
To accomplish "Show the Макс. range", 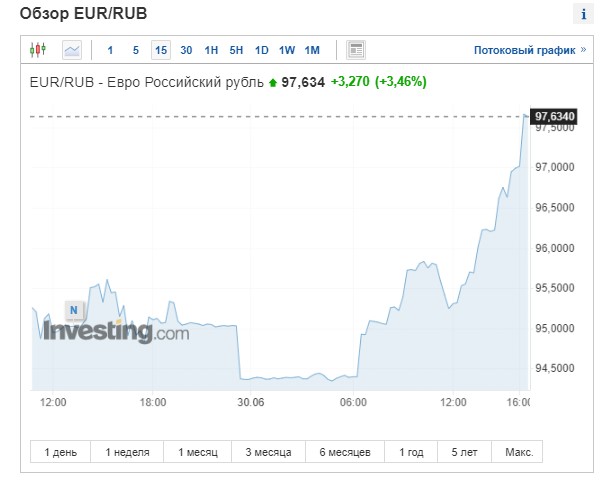I will tap(518, 452).
